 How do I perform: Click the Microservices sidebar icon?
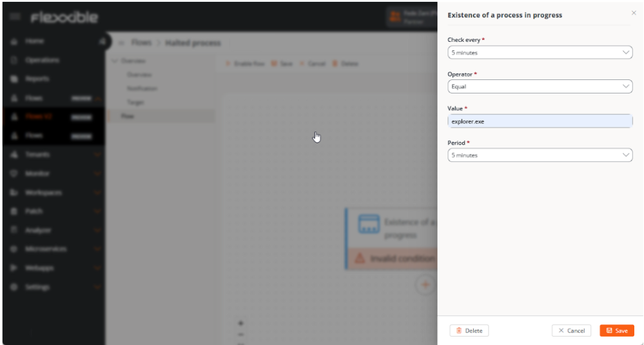[x=14, y=249]
